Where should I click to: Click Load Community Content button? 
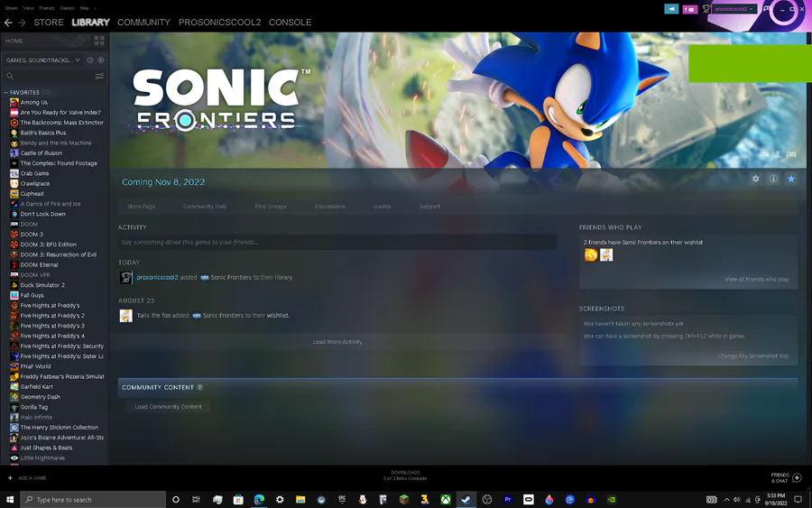pyautogui.click(x=168, y=407)
